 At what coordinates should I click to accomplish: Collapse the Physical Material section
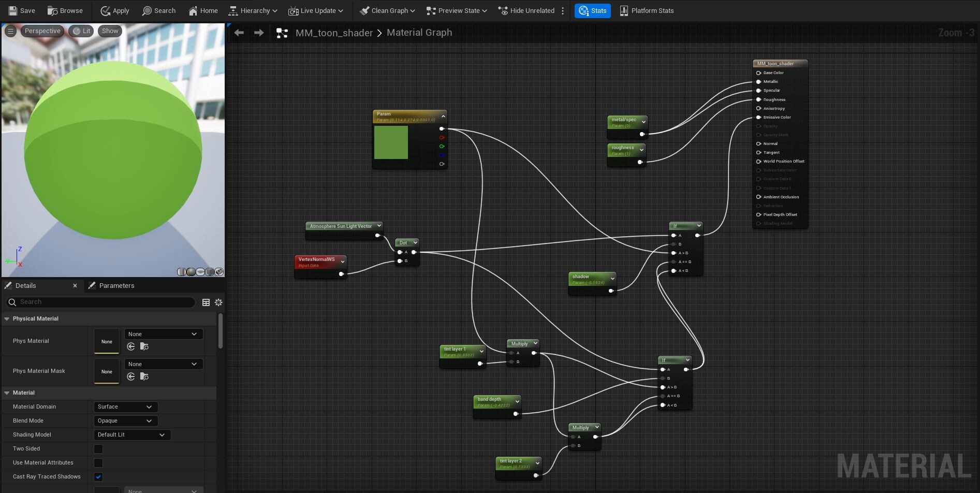pos(7,319)
